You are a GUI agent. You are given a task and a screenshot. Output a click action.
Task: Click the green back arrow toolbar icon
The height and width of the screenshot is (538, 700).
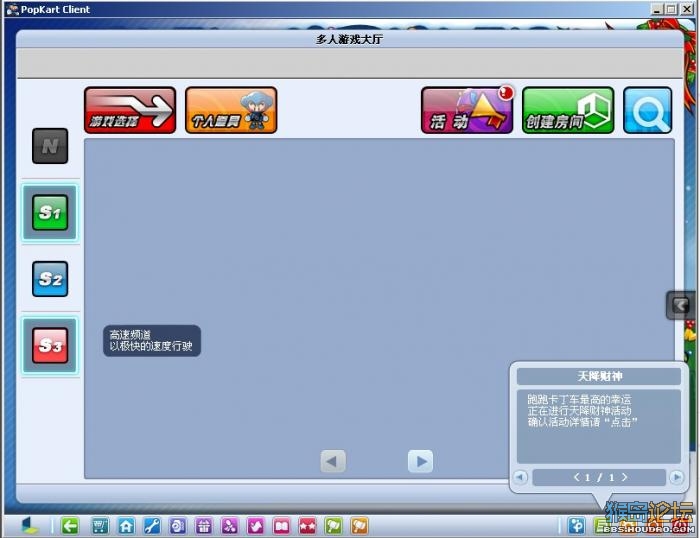click(70, 526)
